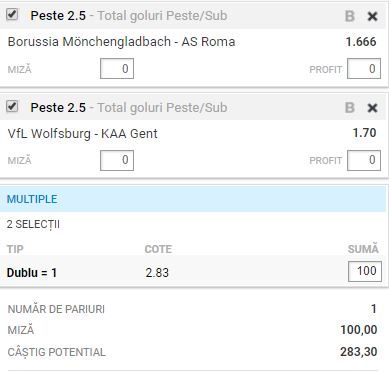Click the 1.70 odds value
The image size is (389, 376).
tap(365, 133)
